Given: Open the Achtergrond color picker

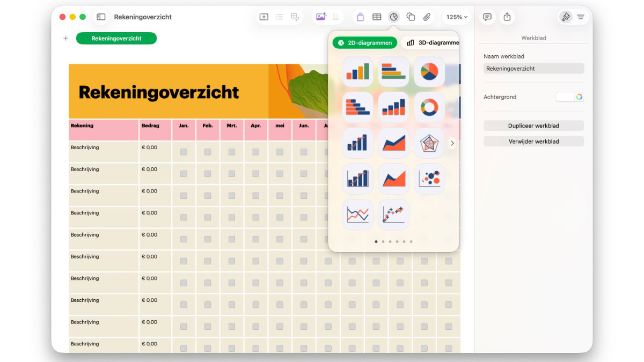Looking at the screenshot, I should pyautogui.click(x=569, y=97).
